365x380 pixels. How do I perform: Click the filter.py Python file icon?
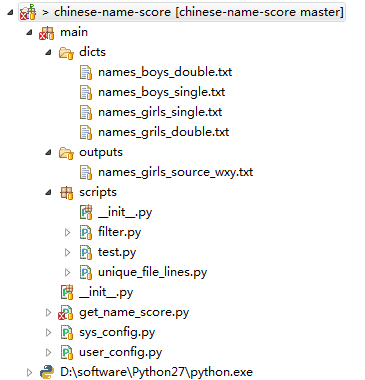click(86, 232)
